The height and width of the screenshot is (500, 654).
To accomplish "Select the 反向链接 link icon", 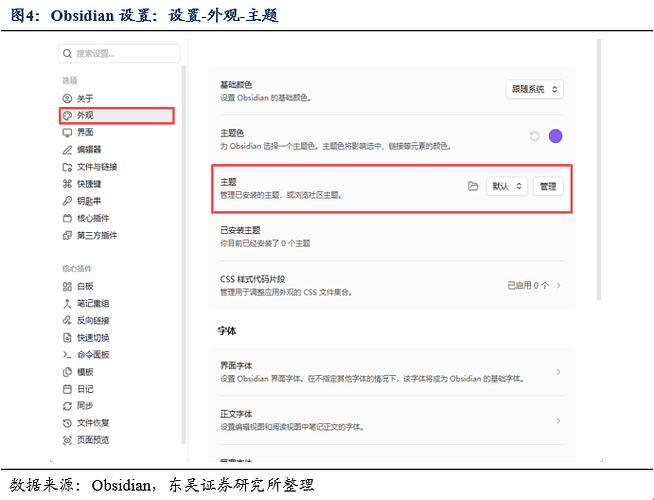I will 67,321.
